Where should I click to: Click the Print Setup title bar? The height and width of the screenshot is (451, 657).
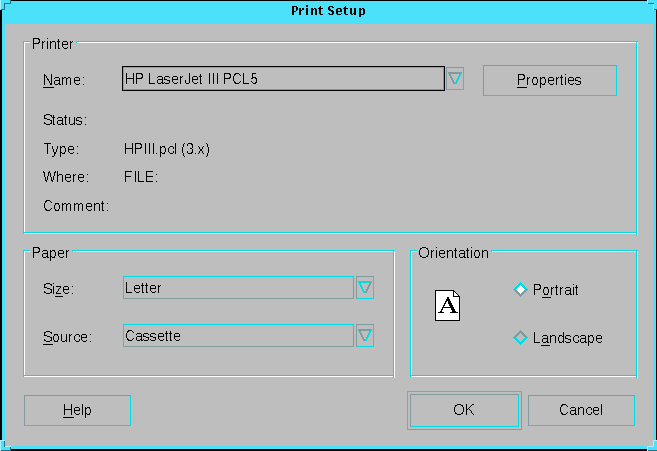tap(328, 11)
